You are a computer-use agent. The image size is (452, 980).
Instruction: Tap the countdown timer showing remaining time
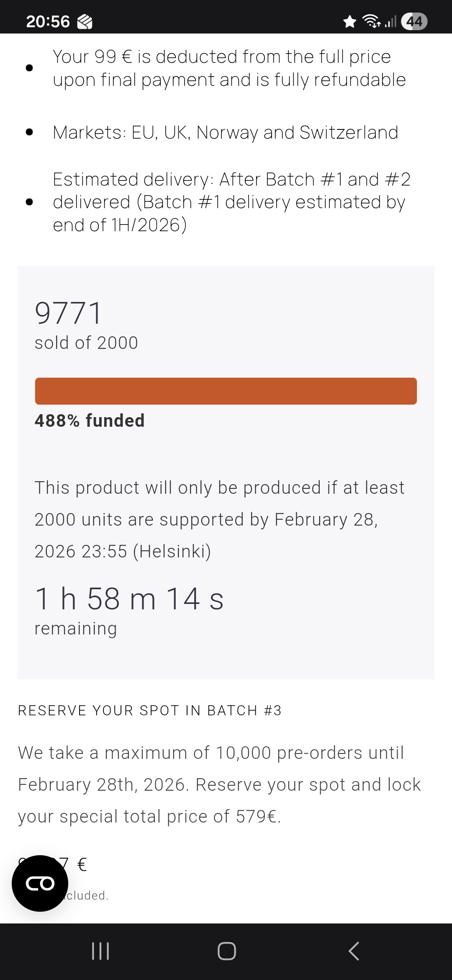[129, 598]
